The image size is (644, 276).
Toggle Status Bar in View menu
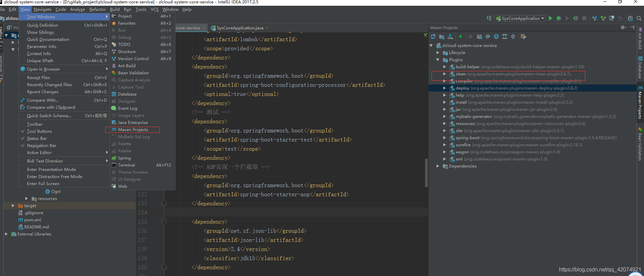[x=37, y=138]
